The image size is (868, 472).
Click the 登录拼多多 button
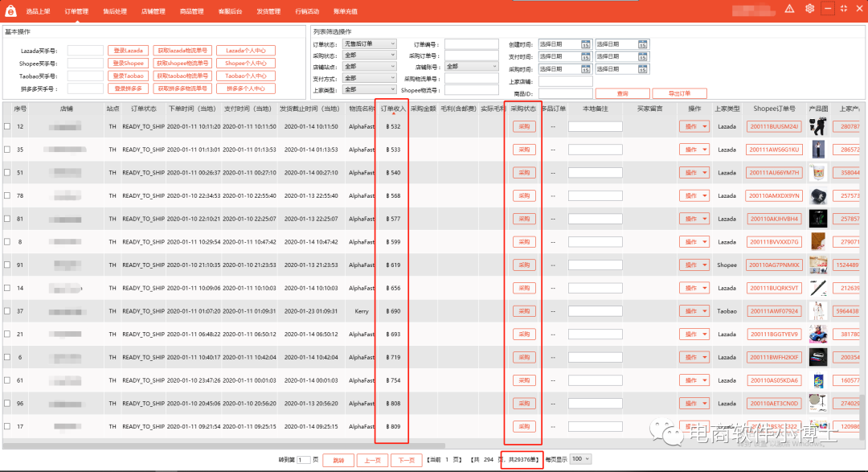[x=129, y=88]
